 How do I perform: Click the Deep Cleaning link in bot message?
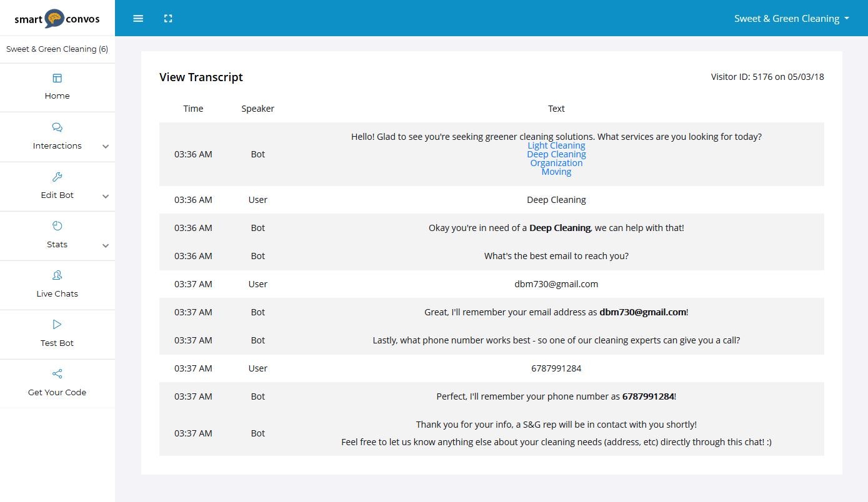(x=556, y=154)
